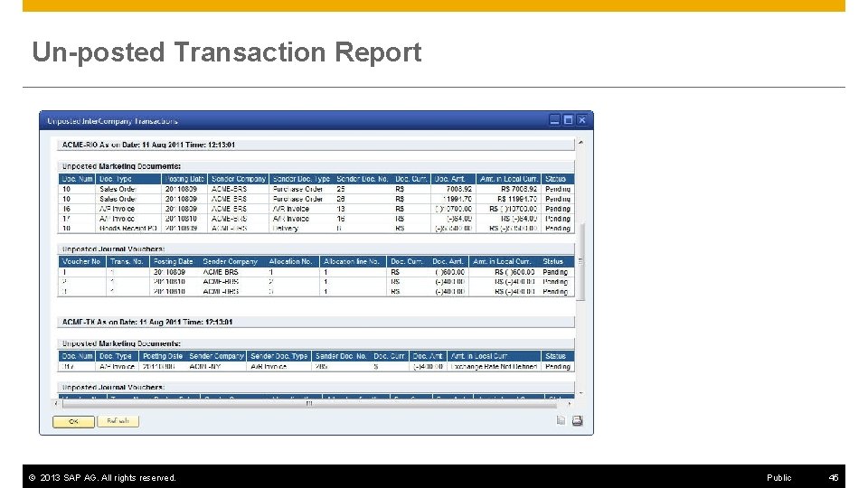
Task: Click the vertical scrollbar up arrow
Action: 580,144
